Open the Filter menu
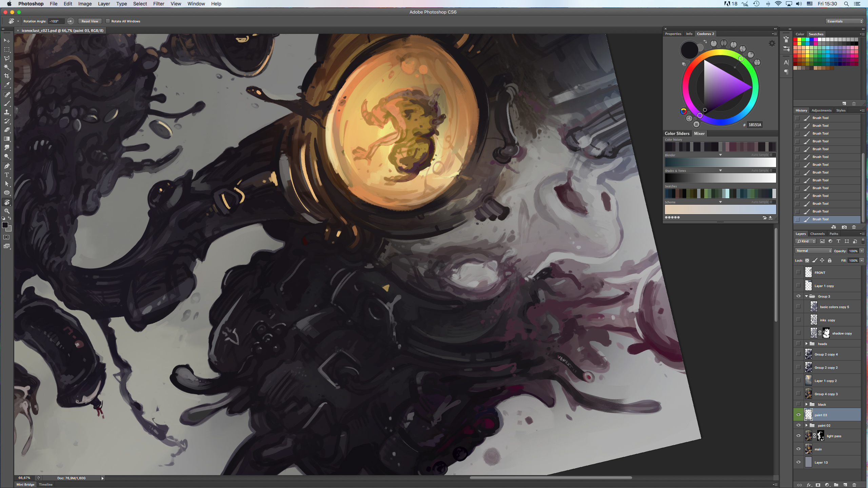The width and height of the screenshot is (868, 488). 158,4
